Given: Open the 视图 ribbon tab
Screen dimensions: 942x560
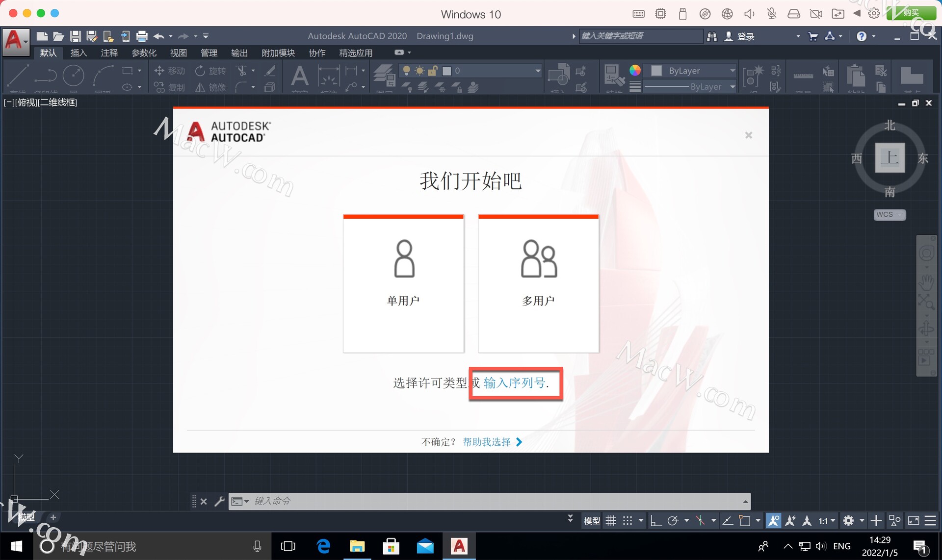Looking at the screenshot, I should 178,53.
